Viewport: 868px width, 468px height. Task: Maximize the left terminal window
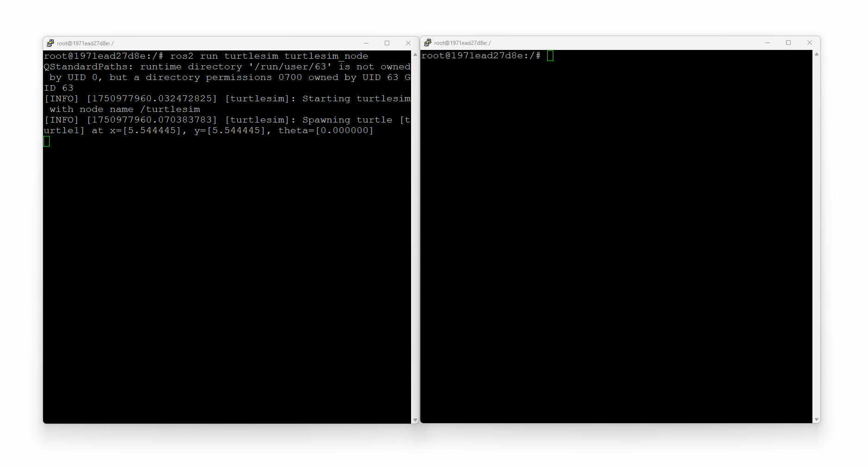click(x=387, y=43)
